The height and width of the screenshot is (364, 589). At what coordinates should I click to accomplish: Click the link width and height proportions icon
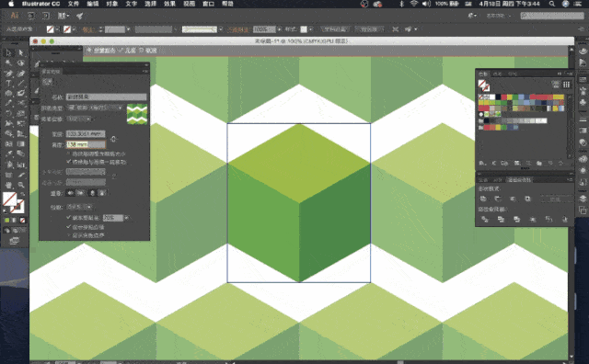pos(113,139)
